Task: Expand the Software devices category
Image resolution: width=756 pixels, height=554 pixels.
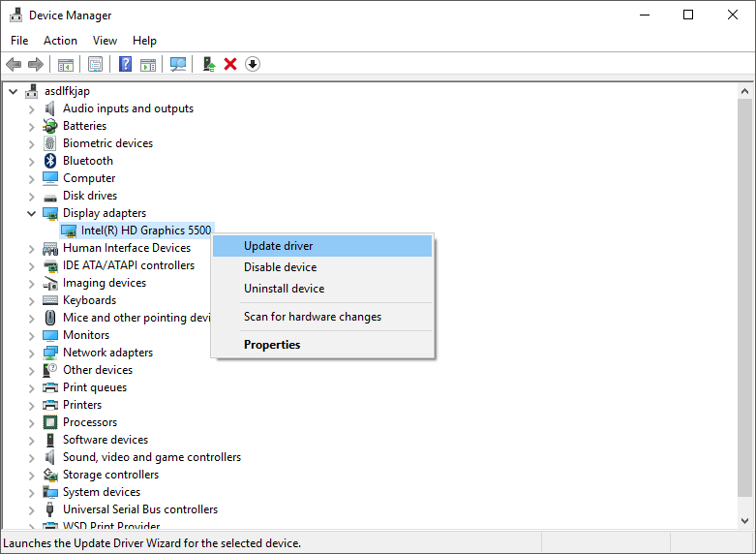Action: click(x=32, y=440)
